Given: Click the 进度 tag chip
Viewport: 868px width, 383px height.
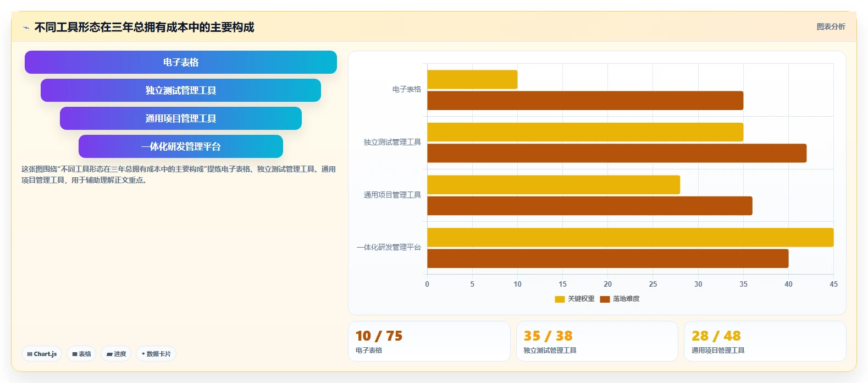Looking at the screenshot, I should pyautogui.click(x=116, y=354).
